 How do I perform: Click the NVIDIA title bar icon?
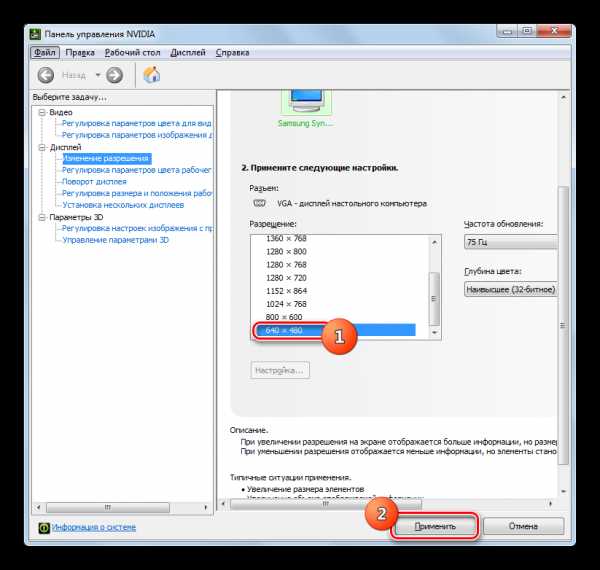(x=35, y=34)
